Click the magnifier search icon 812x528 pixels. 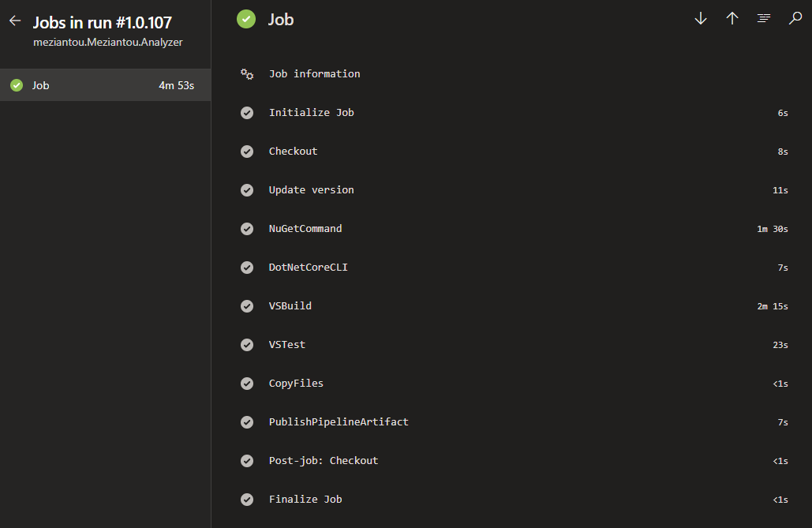click(795, 19)
